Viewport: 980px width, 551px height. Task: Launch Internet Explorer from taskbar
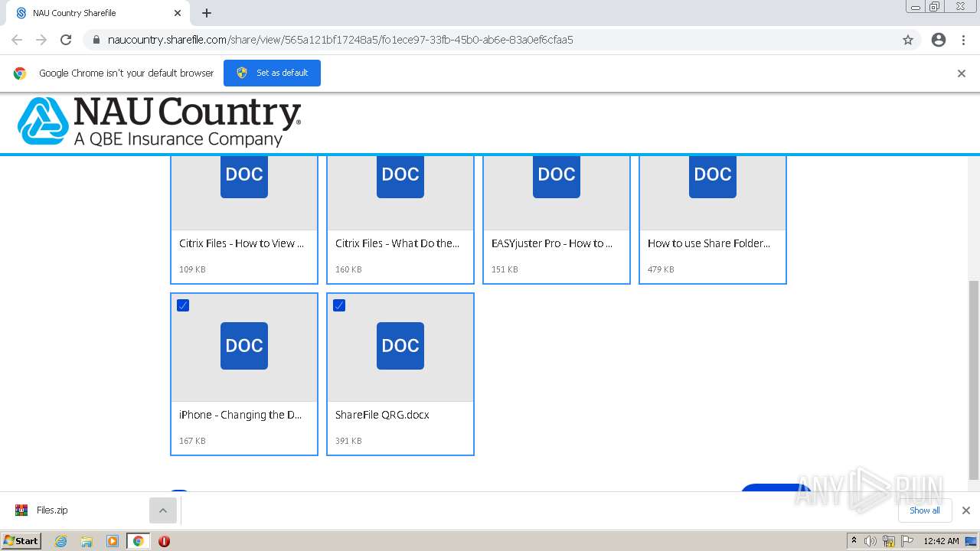coord(60,541)
